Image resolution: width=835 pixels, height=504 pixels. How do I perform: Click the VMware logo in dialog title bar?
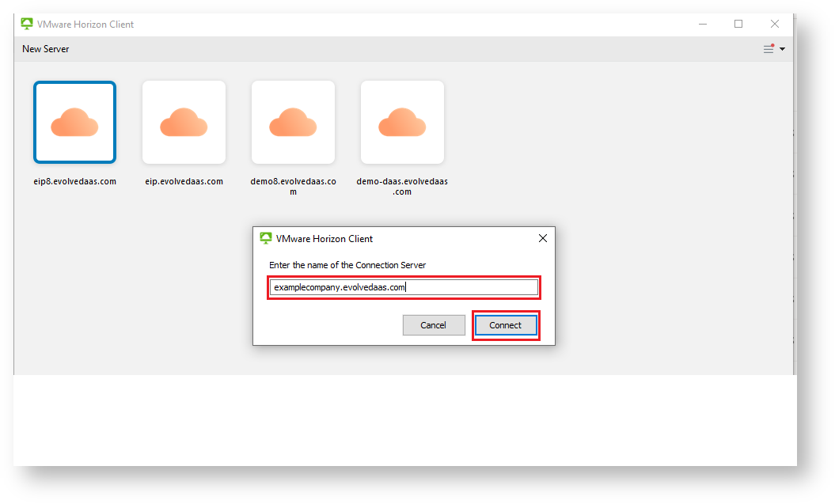266,238
